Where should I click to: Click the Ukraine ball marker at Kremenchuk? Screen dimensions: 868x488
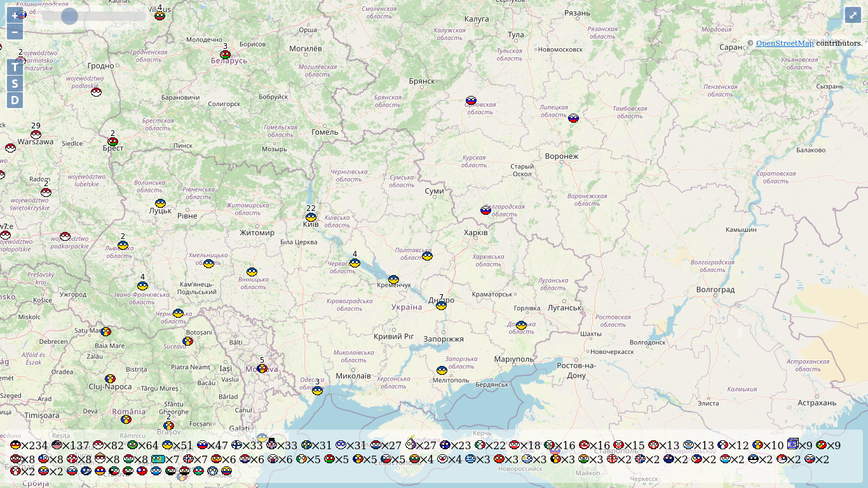point(393,280)
